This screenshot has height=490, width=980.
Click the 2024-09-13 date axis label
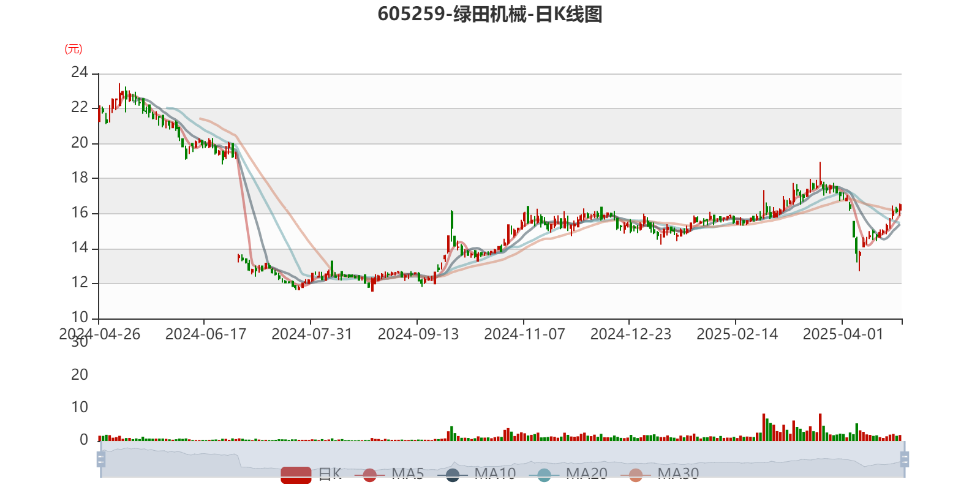[x=418, y=334]
